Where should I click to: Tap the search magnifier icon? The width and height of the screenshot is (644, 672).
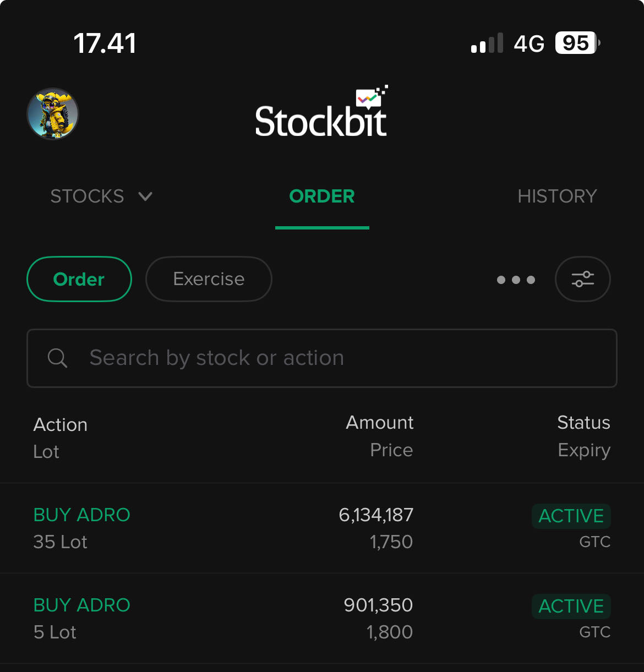pyautogui.click(x=57, y=358)
